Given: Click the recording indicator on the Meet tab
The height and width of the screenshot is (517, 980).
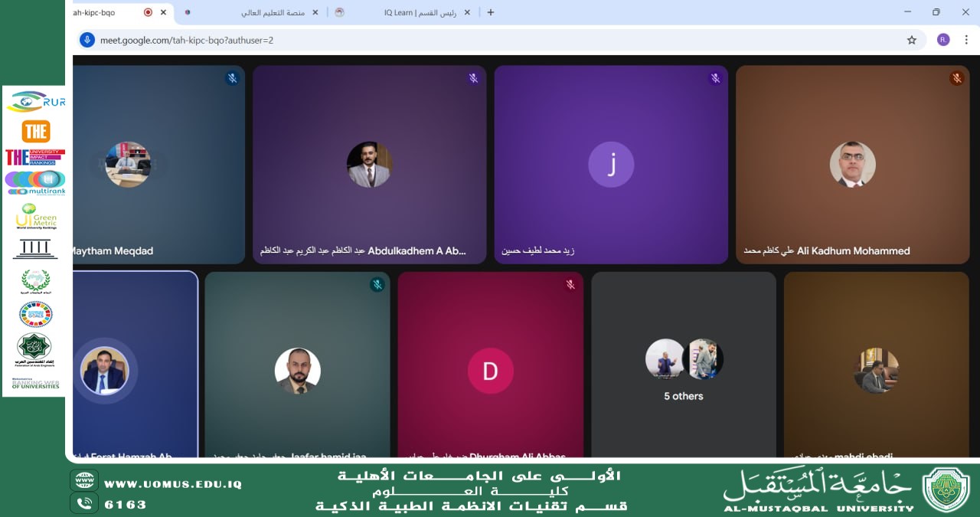Looking at the screenshot, I should click(x=148, y=12).
